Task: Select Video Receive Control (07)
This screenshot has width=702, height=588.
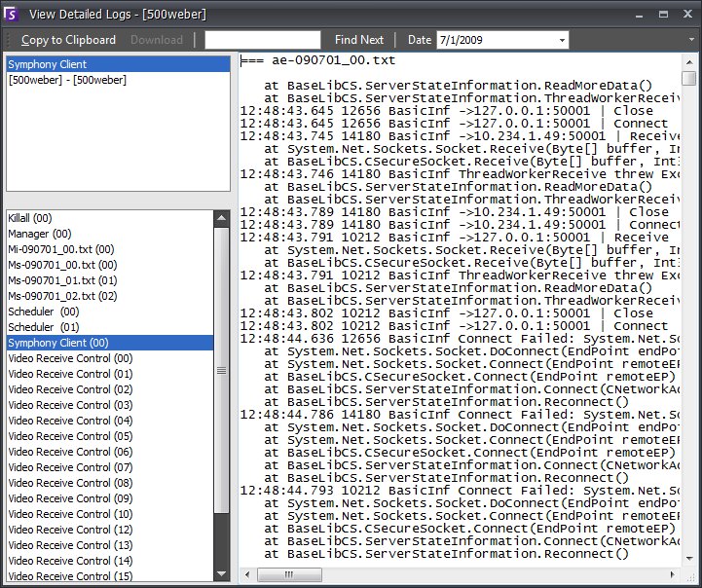Action: 110,467
